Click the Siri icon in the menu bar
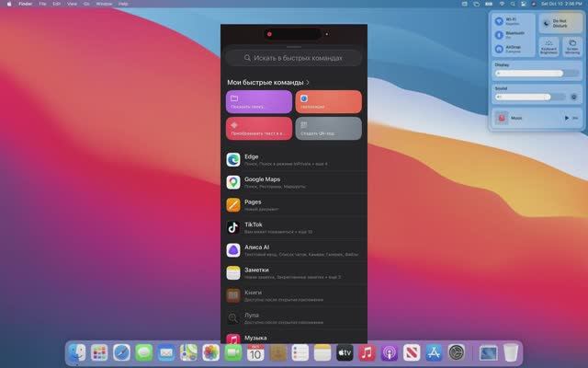Screen dimensions: 588x368 pyautogui.click(x=534, y=4)
